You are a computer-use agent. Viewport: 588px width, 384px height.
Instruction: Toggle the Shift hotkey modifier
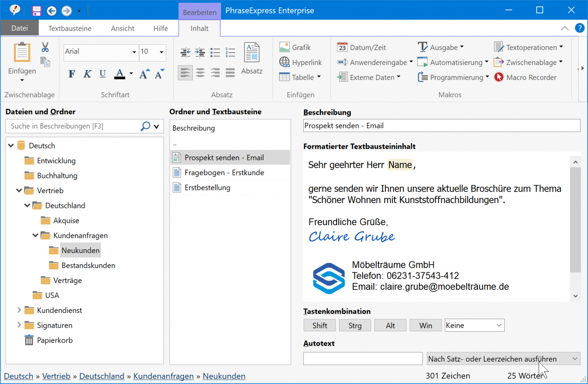320,325
